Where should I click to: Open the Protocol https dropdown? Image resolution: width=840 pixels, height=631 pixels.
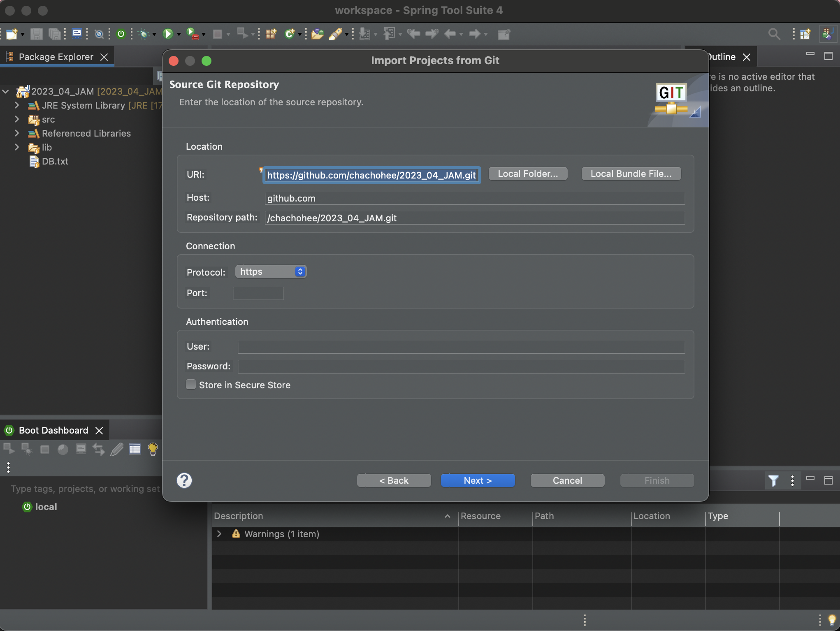tap(271, 271)
